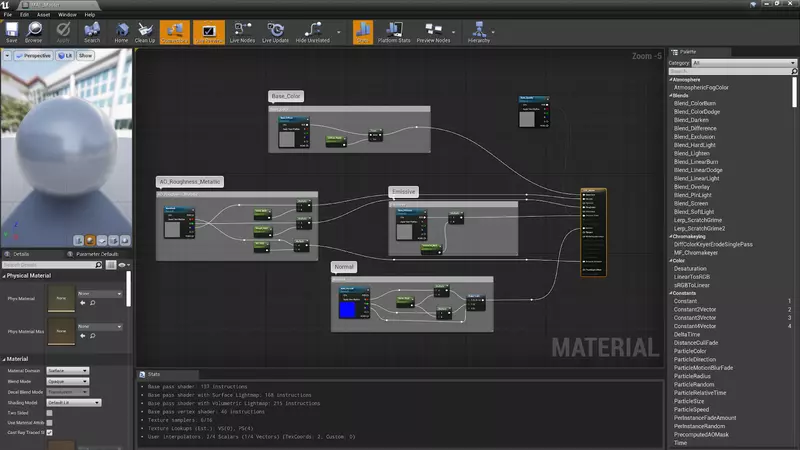Toggle the Stats toolbar button
Image resolution: width=800 pixels, height=450 pixels.
[x=363, y=32]
